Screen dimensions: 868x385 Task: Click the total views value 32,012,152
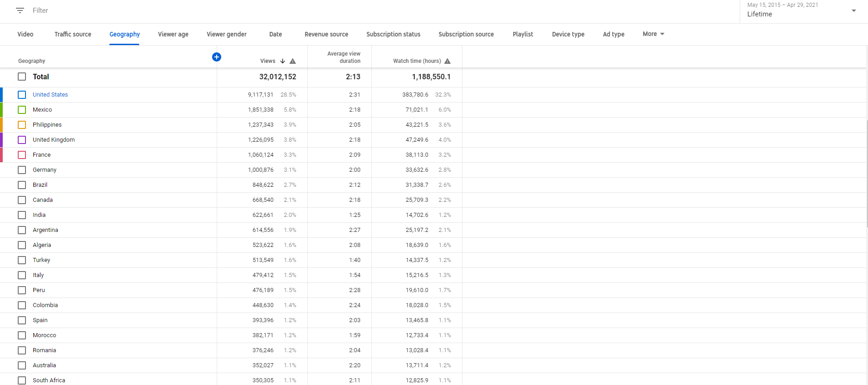[278, 77]
